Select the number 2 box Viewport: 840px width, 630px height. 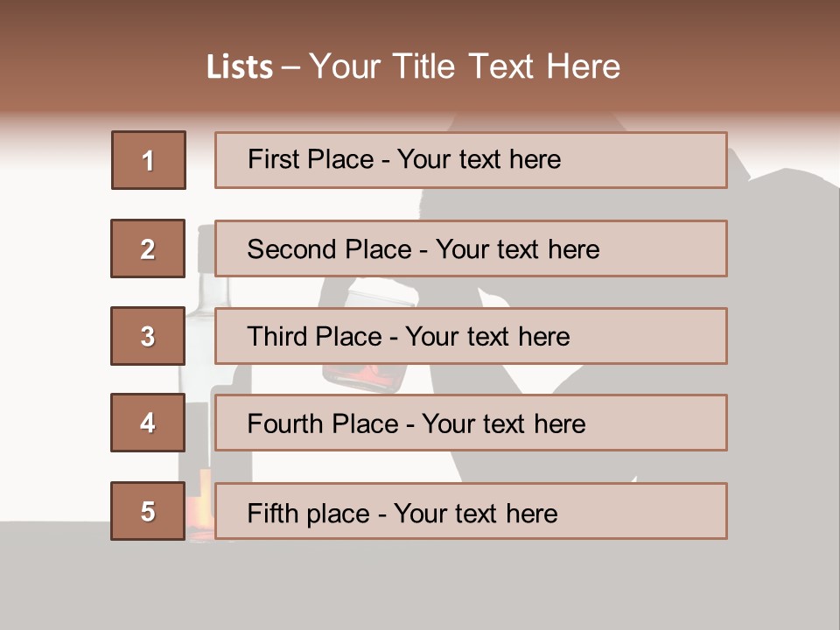[x=148, y=248]
